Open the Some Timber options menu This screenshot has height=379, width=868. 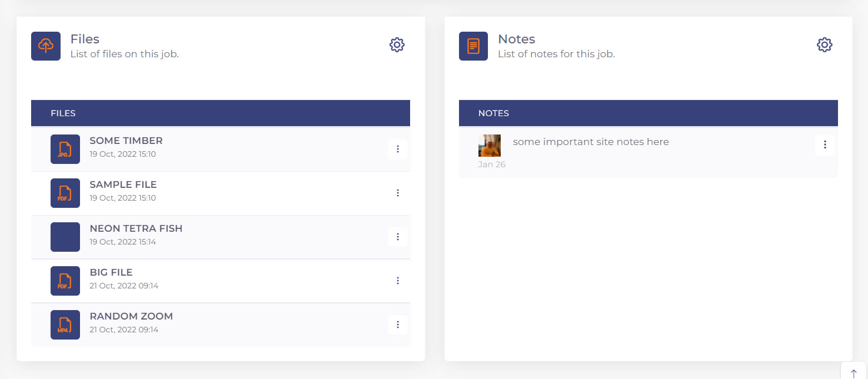pyautogui.click(x=398, y=149)
